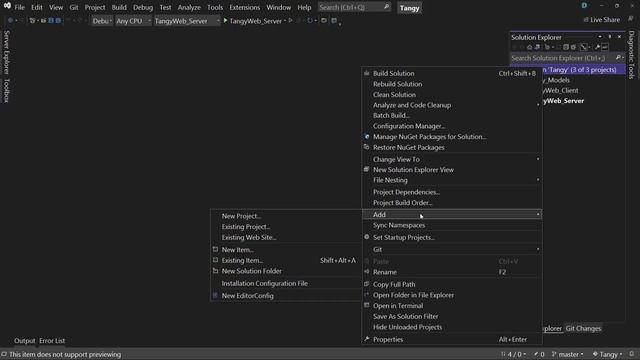
Task: Expand the Change View To submenu
Action: pos(452,159)
